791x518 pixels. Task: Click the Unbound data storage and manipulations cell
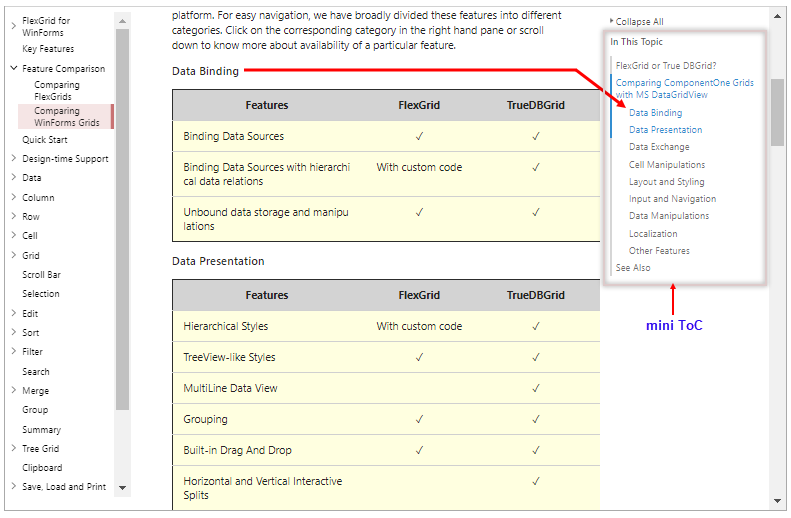coord(266,219)
